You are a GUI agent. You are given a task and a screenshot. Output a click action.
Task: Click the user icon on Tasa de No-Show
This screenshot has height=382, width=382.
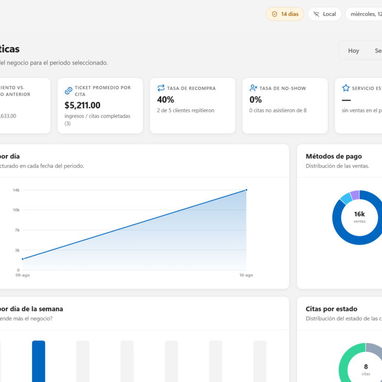(x=253, y=88)
